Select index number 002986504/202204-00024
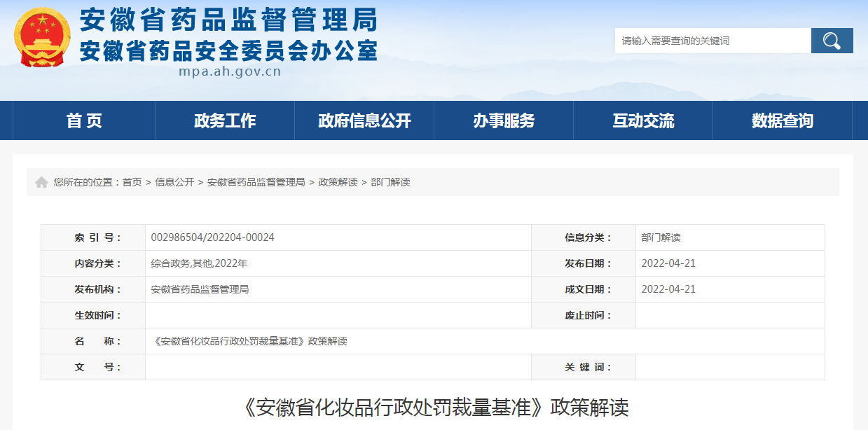Viewport: 868px width, 430px height. click(x=213, y=237)
